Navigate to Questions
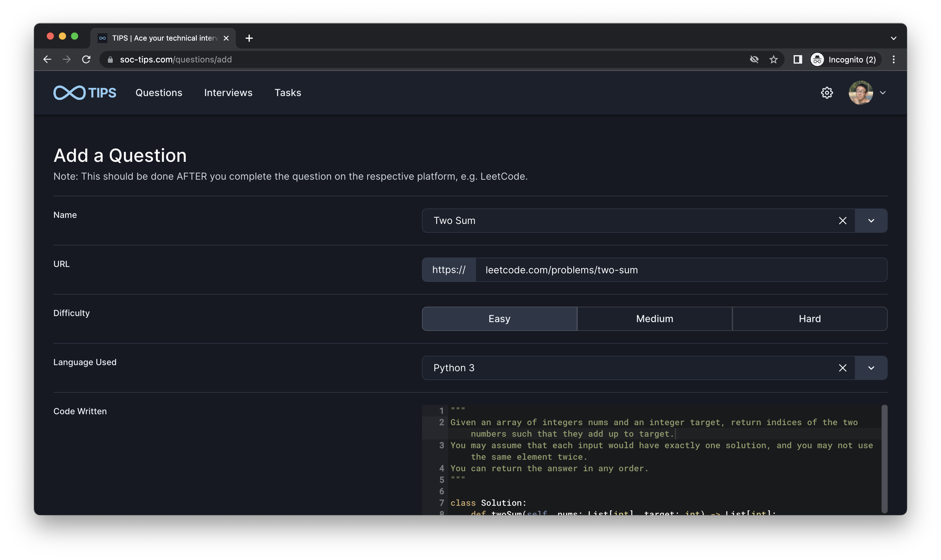 coord(159,93)
